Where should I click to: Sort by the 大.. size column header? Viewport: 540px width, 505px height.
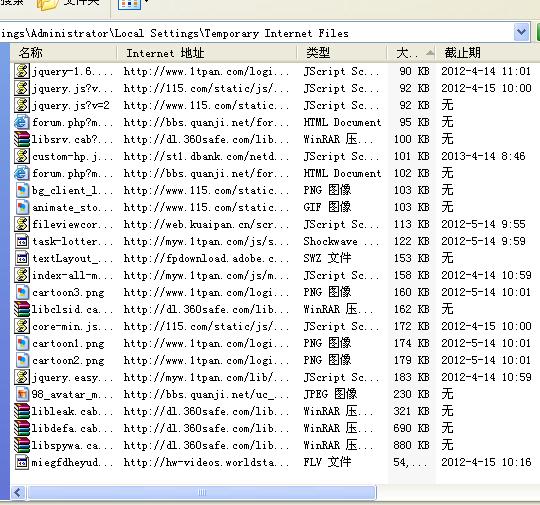[411, 53]
